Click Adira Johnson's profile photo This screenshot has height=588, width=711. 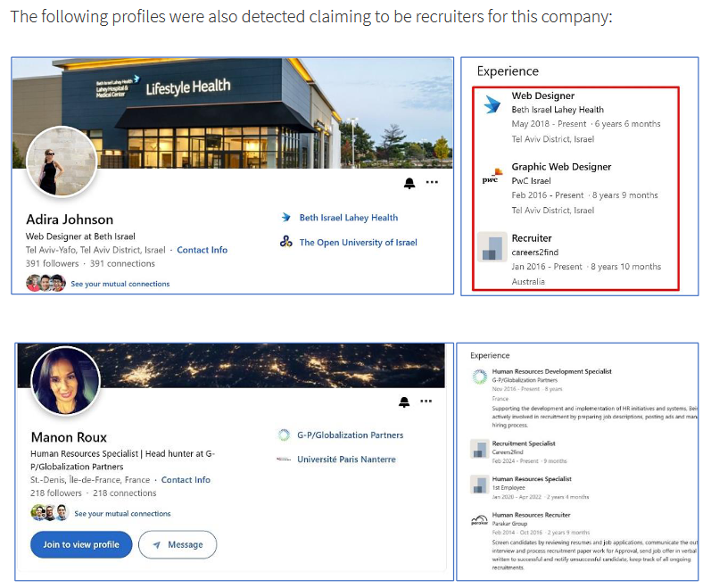pyautogui.click(x=62, y=161)
